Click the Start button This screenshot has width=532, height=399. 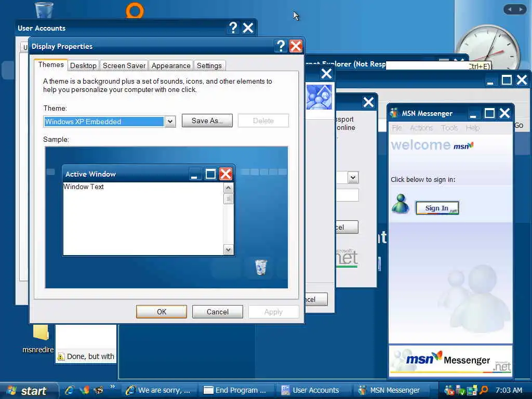point(28,391)
